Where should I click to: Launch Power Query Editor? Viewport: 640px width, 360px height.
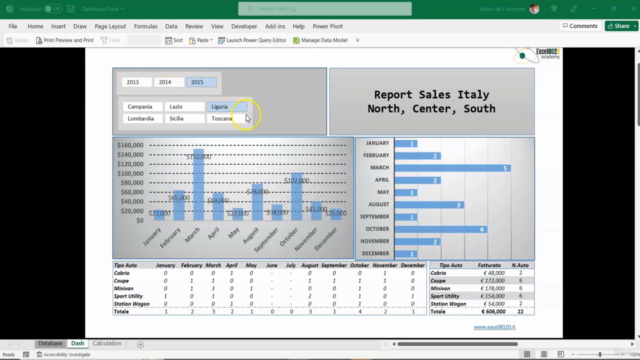point(252,40)
